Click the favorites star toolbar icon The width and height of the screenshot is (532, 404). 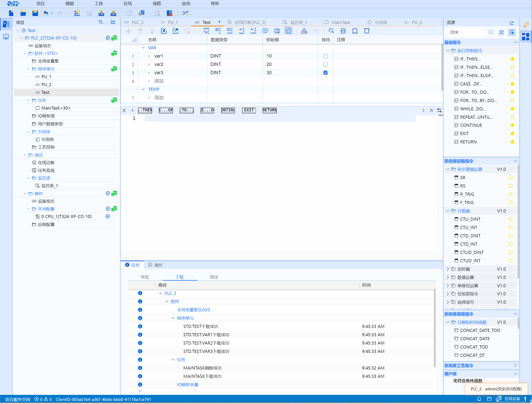288,31
